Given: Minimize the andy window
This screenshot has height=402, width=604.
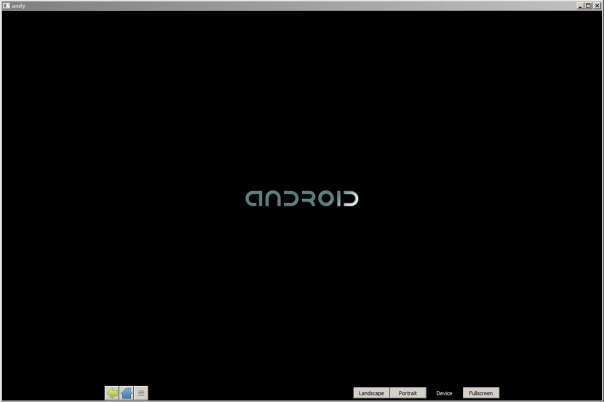Looking at the screenshot, I should (581, 6).
